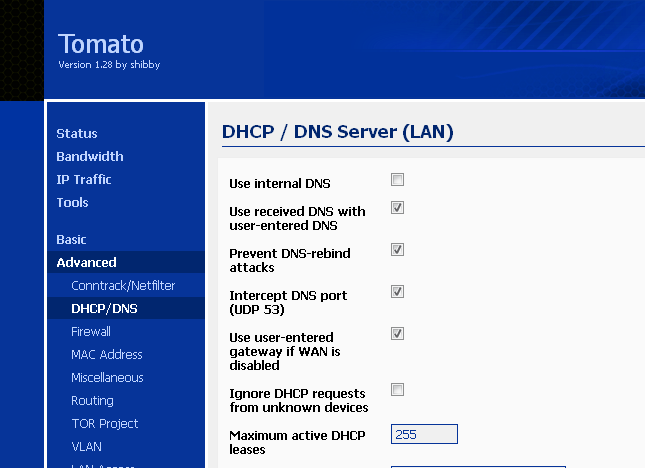Click the Tomato logo title
Viewport: 645px width, 468px height.
(x=101, y=44)
